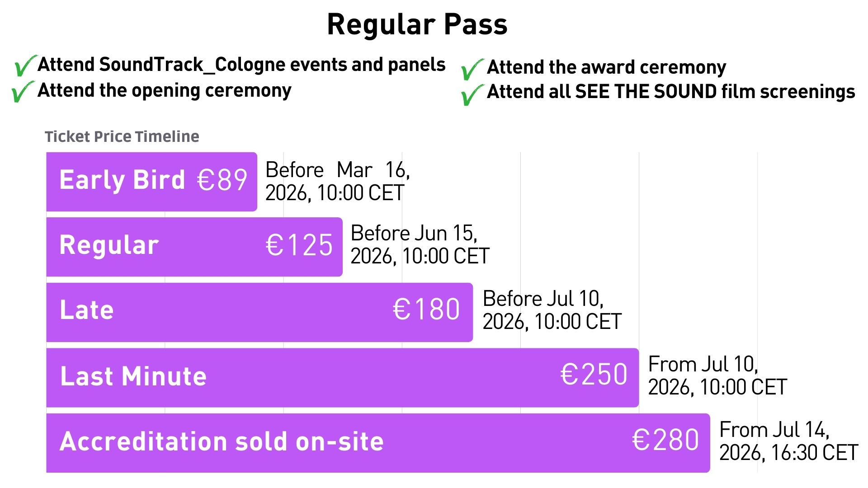The height and width of the screenshot is (488, 868).
Task: Select the Regular tier label in the bar
Action: click(x=109, y=245)
